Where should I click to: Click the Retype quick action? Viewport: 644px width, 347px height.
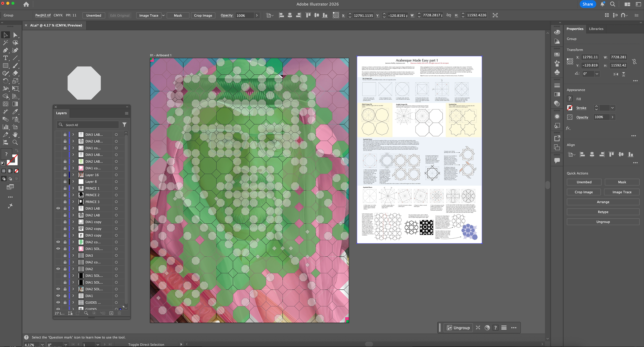pyautogui.click(x=603, y=212)
